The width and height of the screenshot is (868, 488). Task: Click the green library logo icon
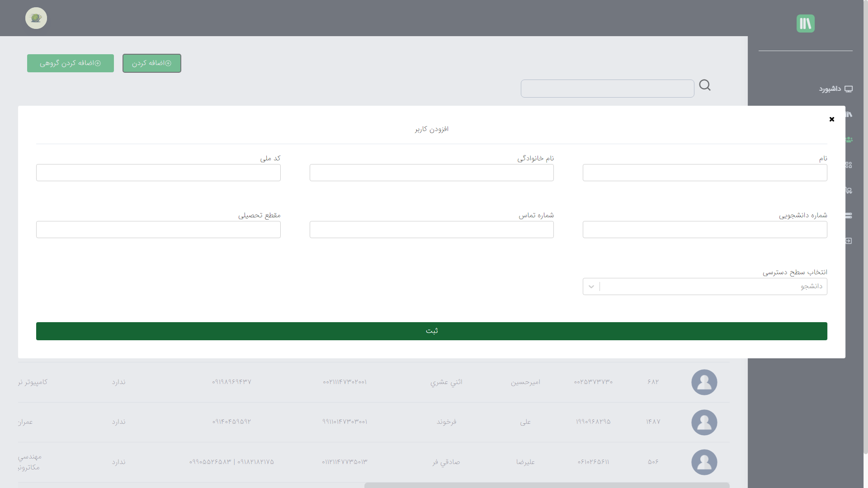(805, 23)
